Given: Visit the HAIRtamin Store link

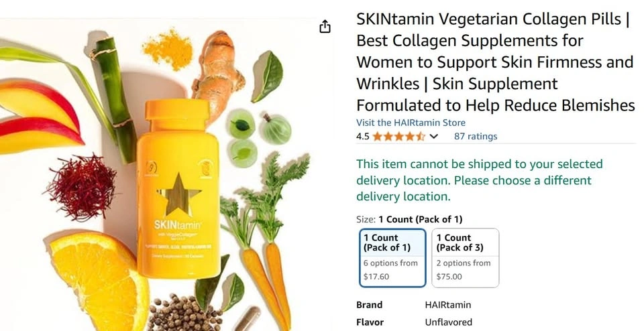Looking at the screenshot, I should [x=411, y=123].
